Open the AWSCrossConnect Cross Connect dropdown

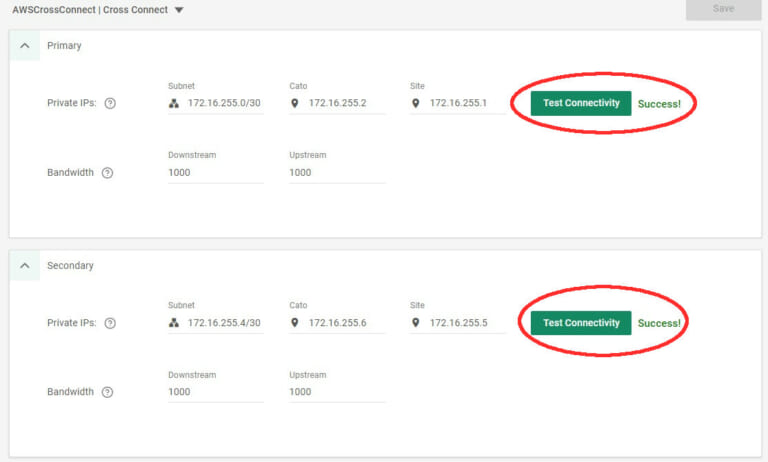(x=178, y=10)
